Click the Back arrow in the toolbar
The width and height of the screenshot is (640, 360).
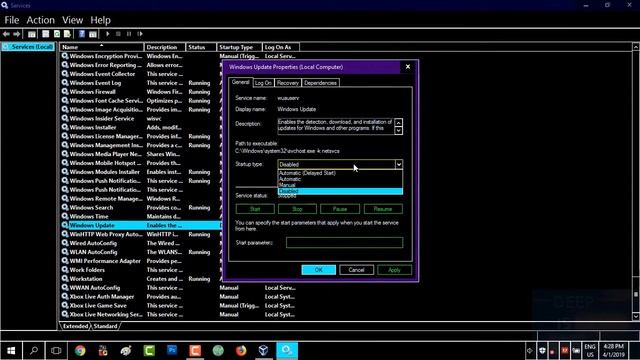(x=6, y=34)
